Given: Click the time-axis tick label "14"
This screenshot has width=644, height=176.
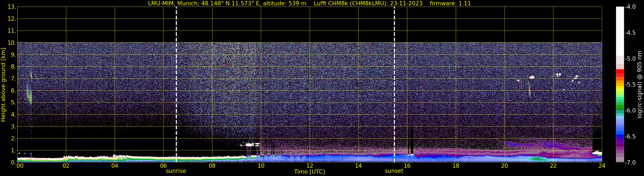Looking at the screenshot, I should click(x=358, y=166).
